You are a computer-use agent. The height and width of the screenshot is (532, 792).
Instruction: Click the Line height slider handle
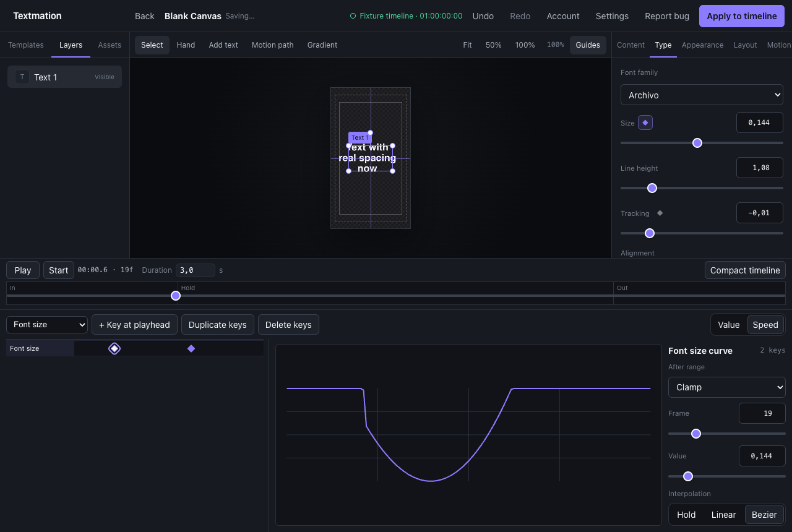tap(652, 188)
